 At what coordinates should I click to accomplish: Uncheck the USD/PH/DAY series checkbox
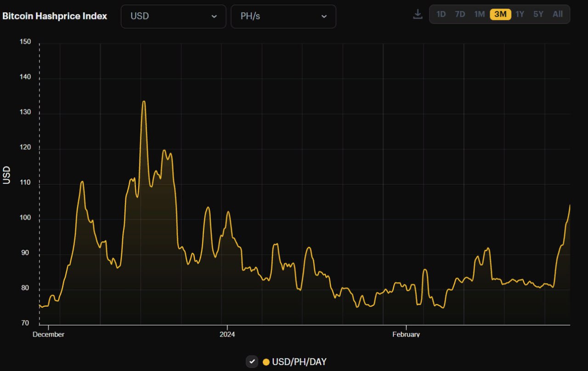[x=252, y=362]
